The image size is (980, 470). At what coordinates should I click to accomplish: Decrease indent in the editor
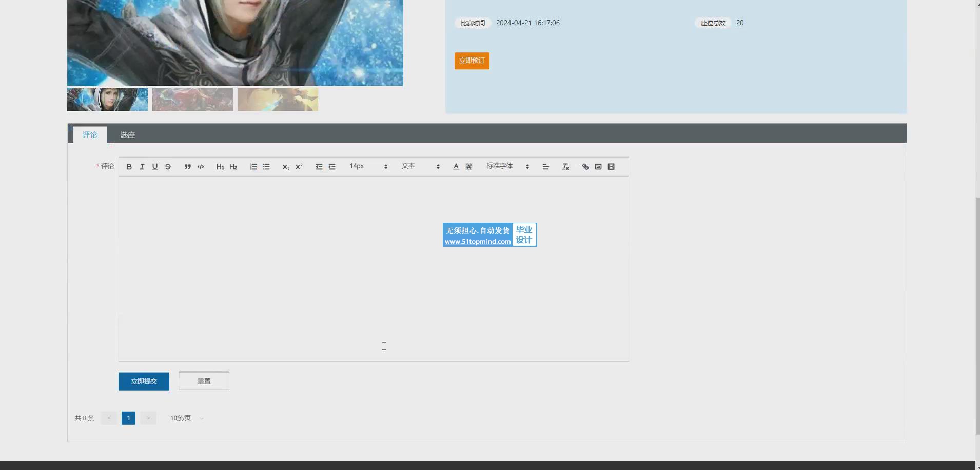pos(319,167)
